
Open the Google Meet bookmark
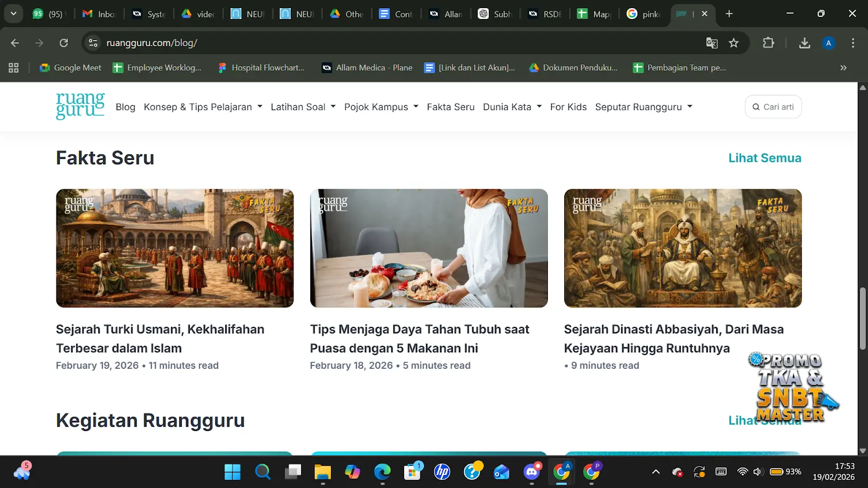click(x=71, y=68)
